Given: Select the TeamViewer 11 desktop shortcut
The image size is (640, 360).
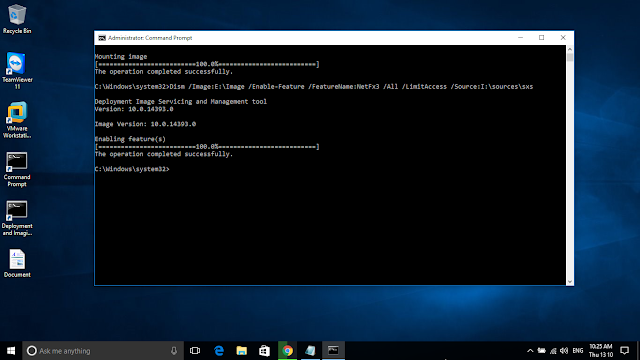Looking at the screenshot, I should tap(17, 71).
